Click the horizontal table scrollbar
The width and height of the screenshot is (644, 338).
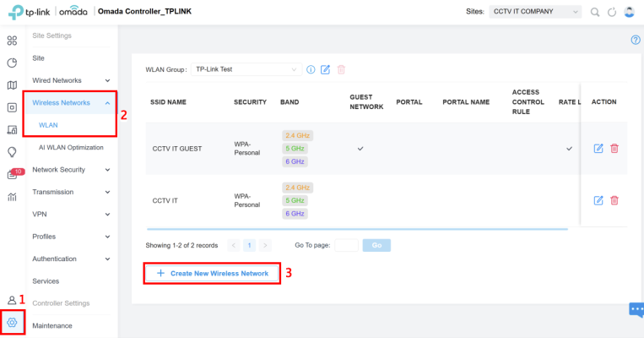click(357, 229)
